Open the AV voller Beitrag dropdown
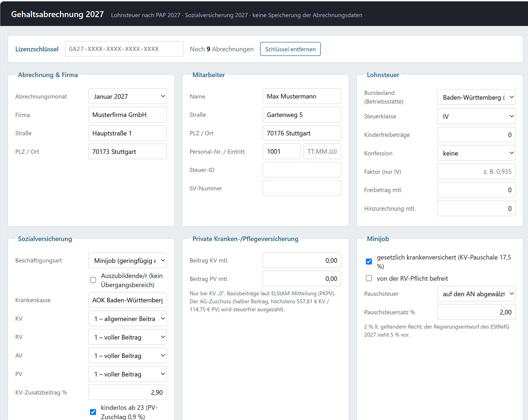The height and width of the screenshot is (420, 528). (127, 355)
